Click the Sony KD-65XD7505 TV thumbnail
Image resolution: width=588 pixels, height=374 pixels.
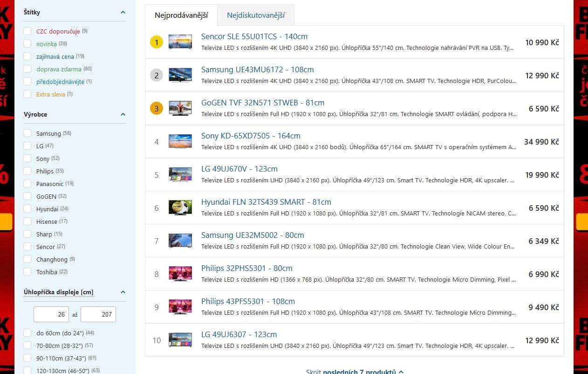pos(180,141)
